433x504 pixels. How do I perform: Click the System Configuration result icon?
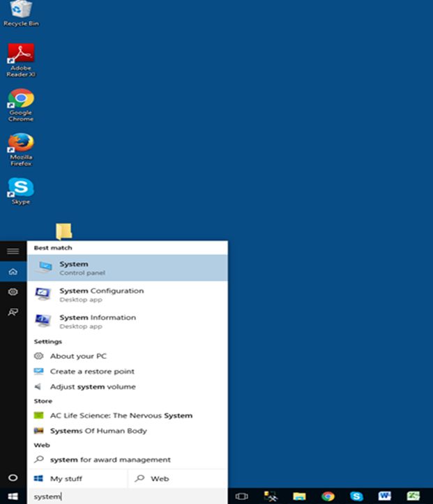[x=43, y=294]
